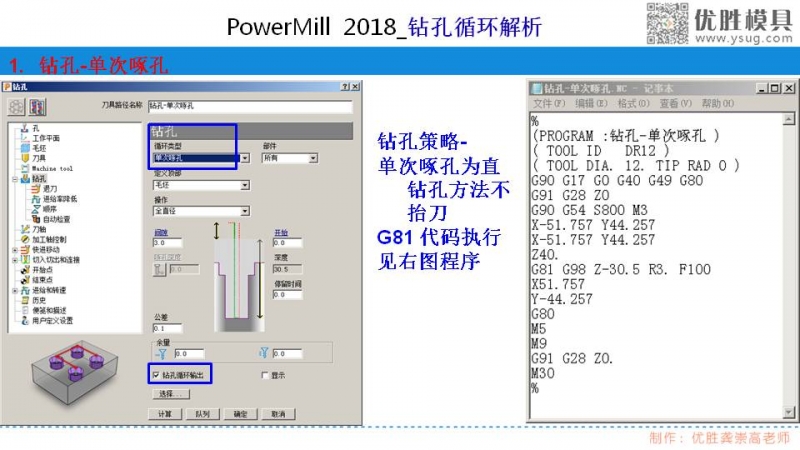Open the 便笺和描述 notes and description icon

click(24, 310)
